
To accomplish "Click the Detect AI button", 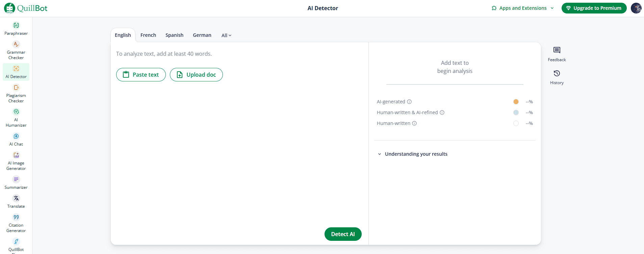I will tap(343, 234).
